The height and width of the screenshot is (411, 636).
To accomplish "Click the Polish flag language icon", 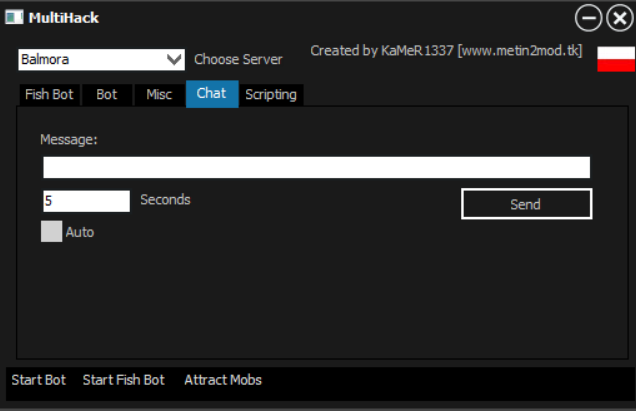I will click(x=616, y=59).
